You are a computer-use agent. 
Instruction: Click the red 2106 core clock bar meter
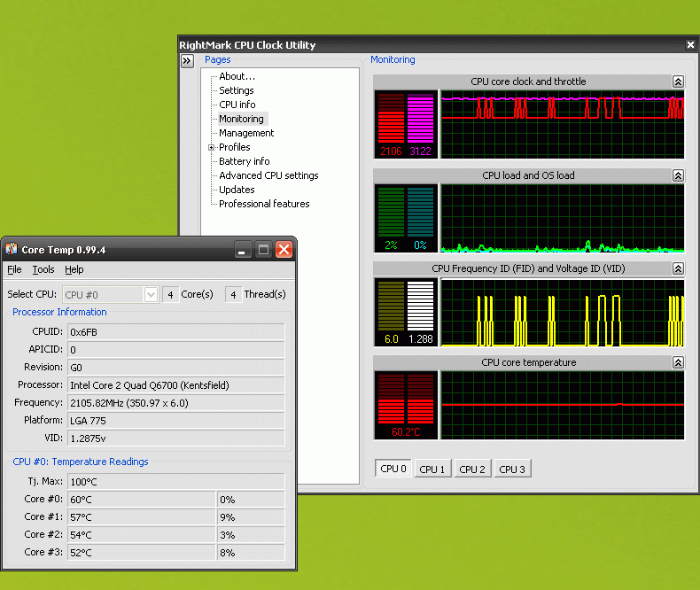(x=391, y=119)
